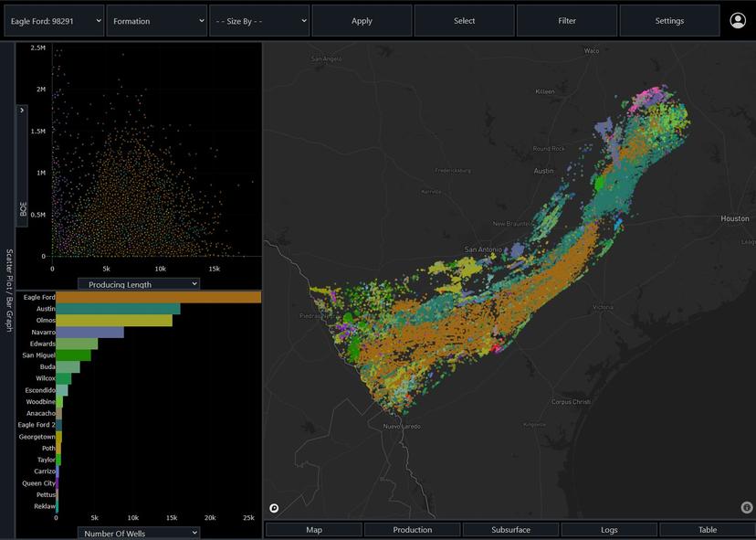Click the Scatter Plot / Bar Graph sidebar label
Viewport: 756px width, 540px height.
point(7,283)
